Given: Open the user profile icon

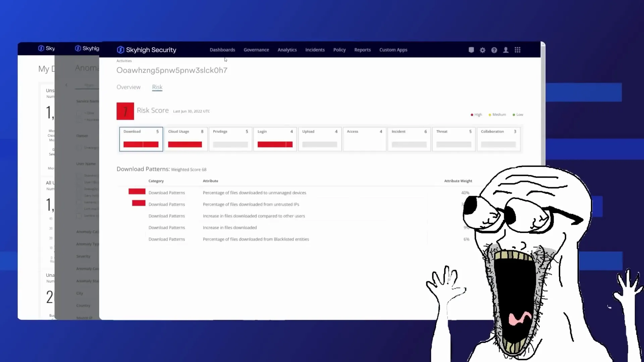Looking at the screenshot, I should [x=506, y=50].
